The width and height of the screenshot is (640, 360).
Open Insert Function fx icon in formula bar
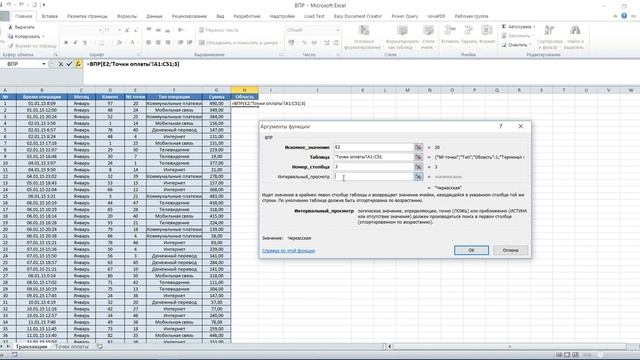(x=78, y=64)
